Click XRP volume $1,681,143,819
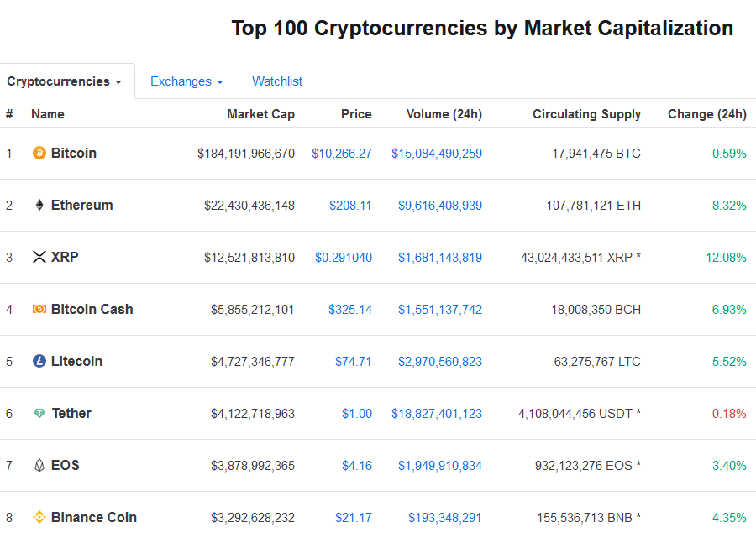756x538 pixels. click(x=440, y=258)
